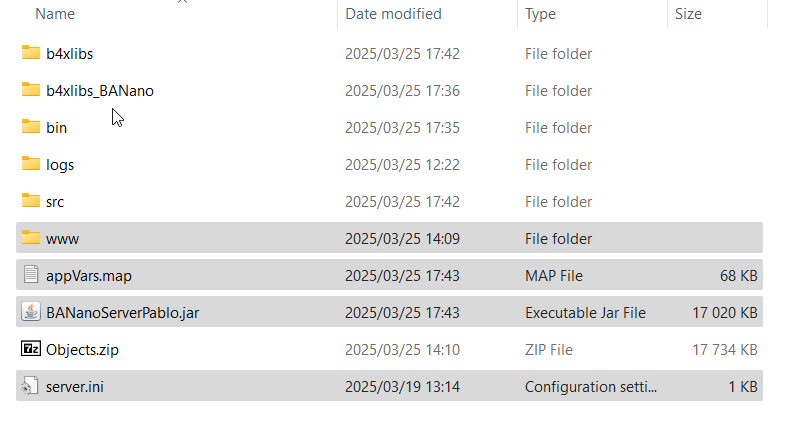Select the appVars.map document icon
800x428 pixels.
pos(31,274)
